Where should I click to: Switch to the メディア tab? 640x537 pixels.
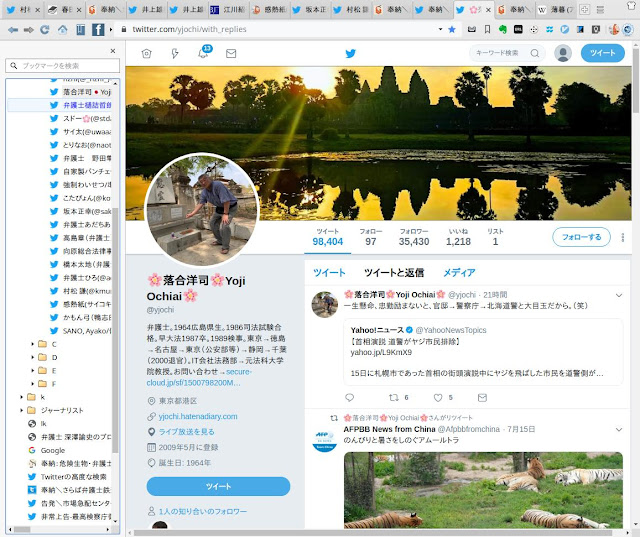(459, 273)
